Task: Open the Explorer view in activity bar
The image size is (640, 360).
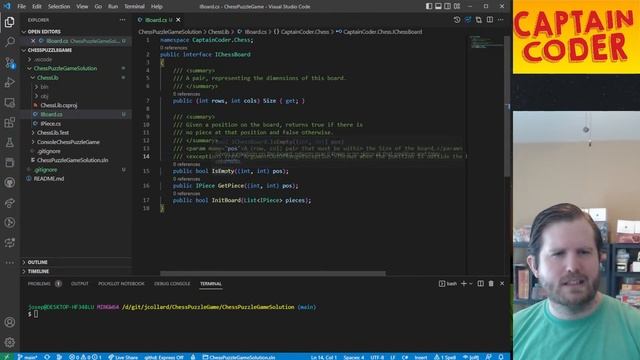Action: [x=10, y=22]
